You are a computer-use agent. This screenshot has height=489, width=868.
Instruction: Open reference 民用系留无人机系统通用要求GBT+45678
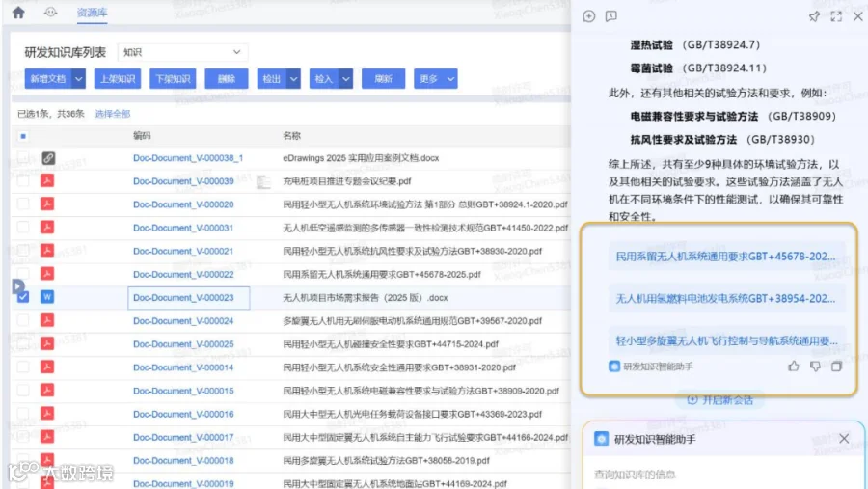[726, 256]
